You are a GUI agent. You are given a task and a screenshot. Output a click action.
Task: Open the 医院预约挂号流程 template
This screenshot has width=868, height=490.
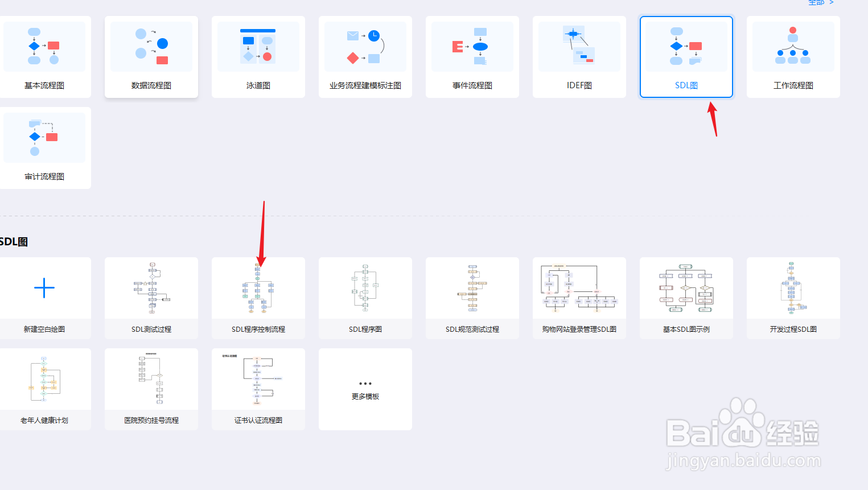coord(151,380)
